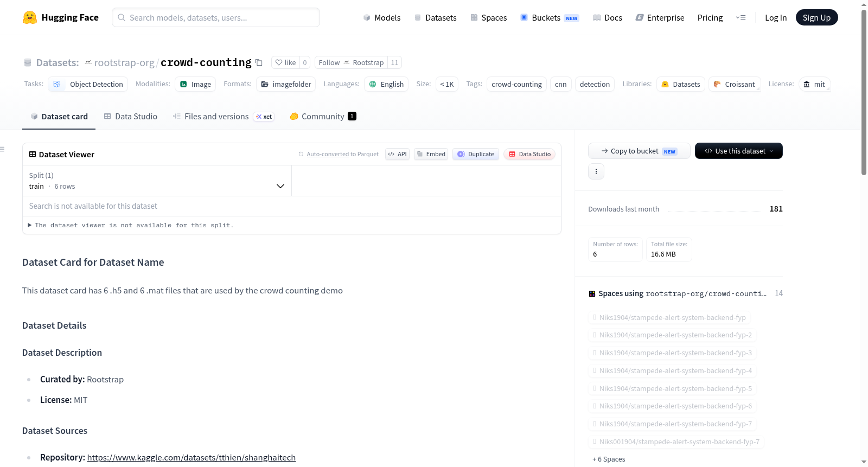Screen dimensions: 868x467
Task: Click the Number of rows box
Action: click(x=615, y=250)
